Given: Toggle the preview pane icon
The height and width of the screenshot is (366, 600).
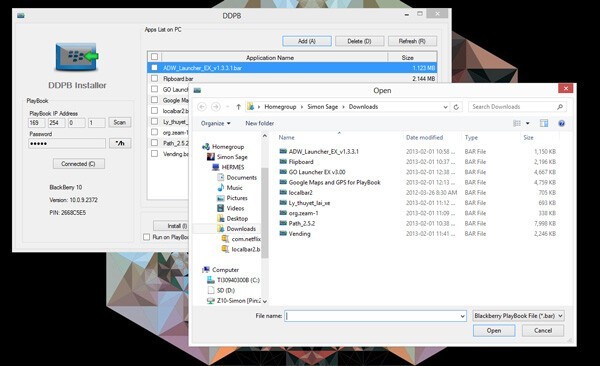Looking at the screenshot, I should click(x=544, y=123).
